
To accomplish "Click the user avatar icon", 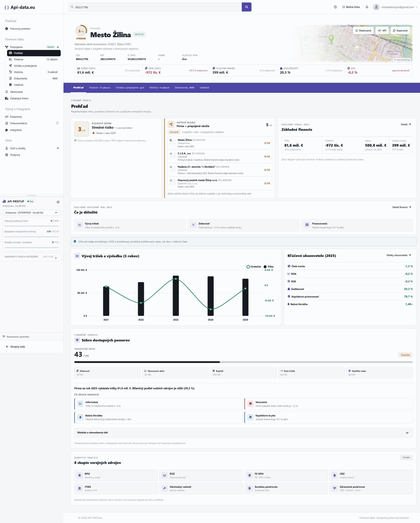I will coord(376,7).
